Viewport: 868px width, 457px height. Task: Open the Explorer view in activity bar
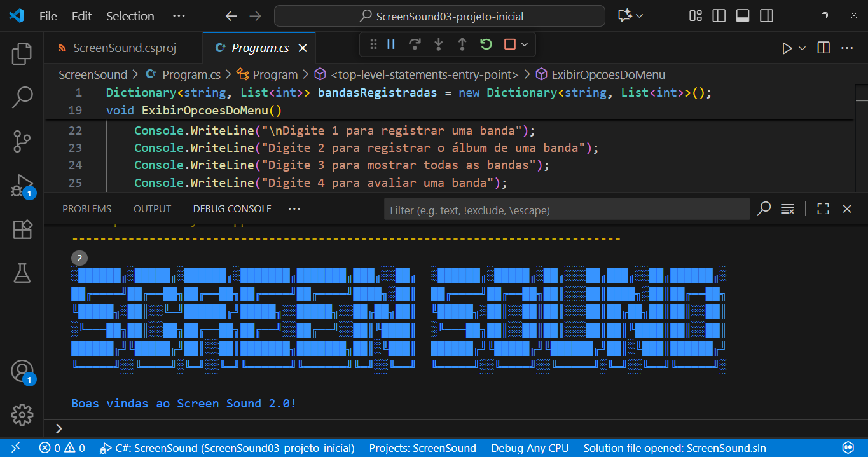pyautogui.click(x=22, y=54)
